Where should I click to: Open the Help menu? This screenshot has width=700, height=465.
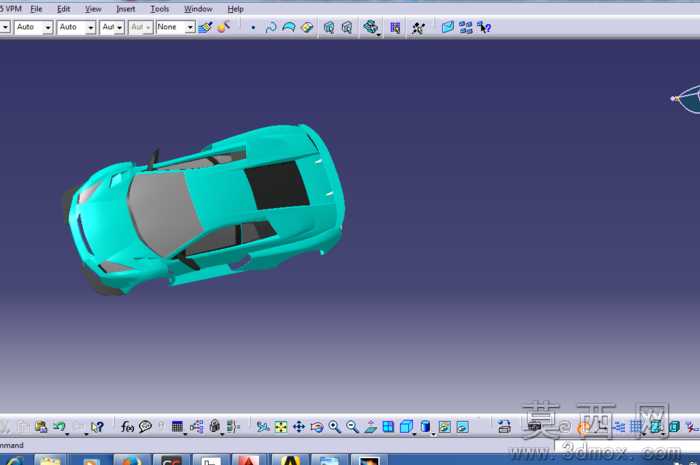coord(235,9)
